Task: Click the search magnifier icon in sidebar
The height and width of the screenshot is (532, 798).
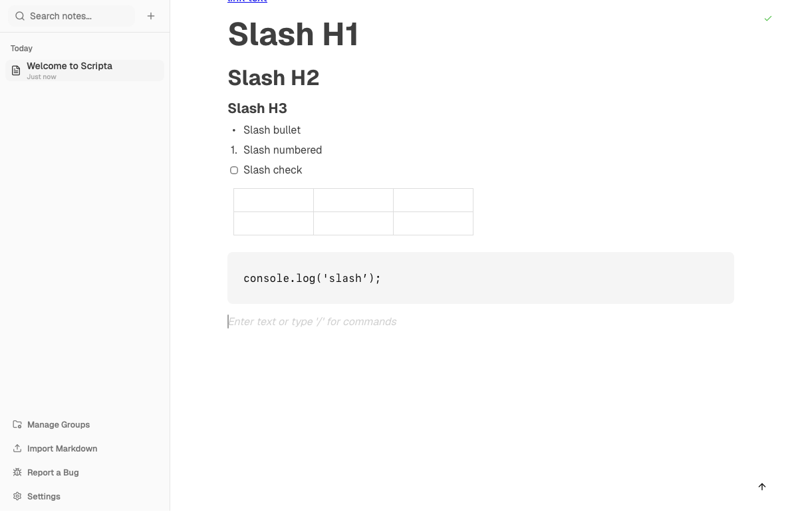Action: click(20, 16)
